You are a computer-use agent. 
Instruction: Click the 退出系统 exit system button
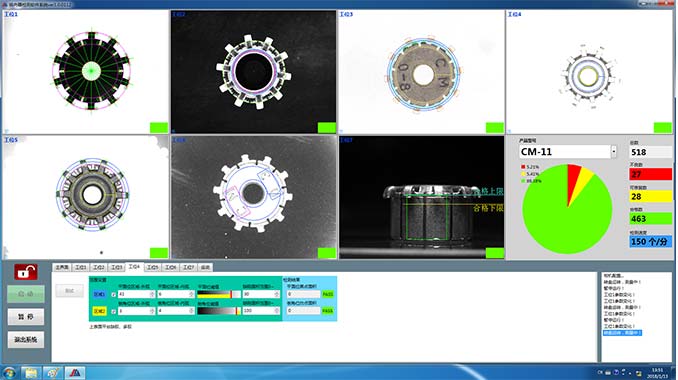pyautogui.click(x=26, y=340)
